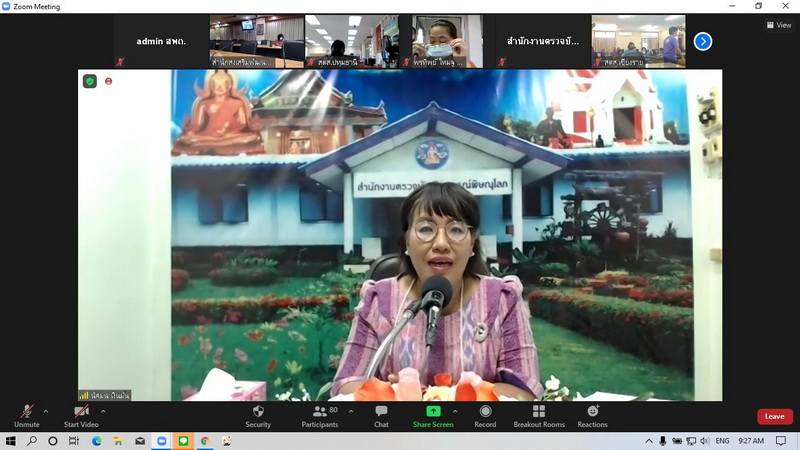Open the volume control in system tray
Viewport: 800px width, 450px height.
point(705,441)
